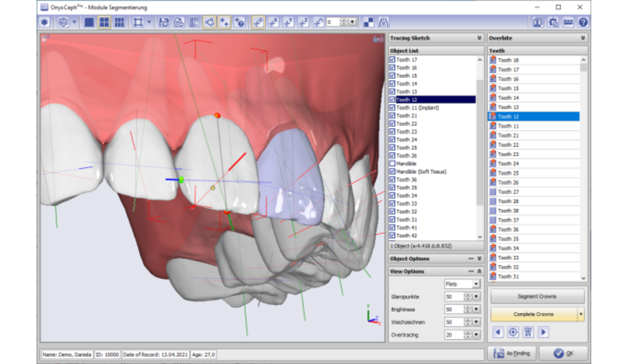Click the As Finding button
This screenshot has width=628, height=364.
512,353
